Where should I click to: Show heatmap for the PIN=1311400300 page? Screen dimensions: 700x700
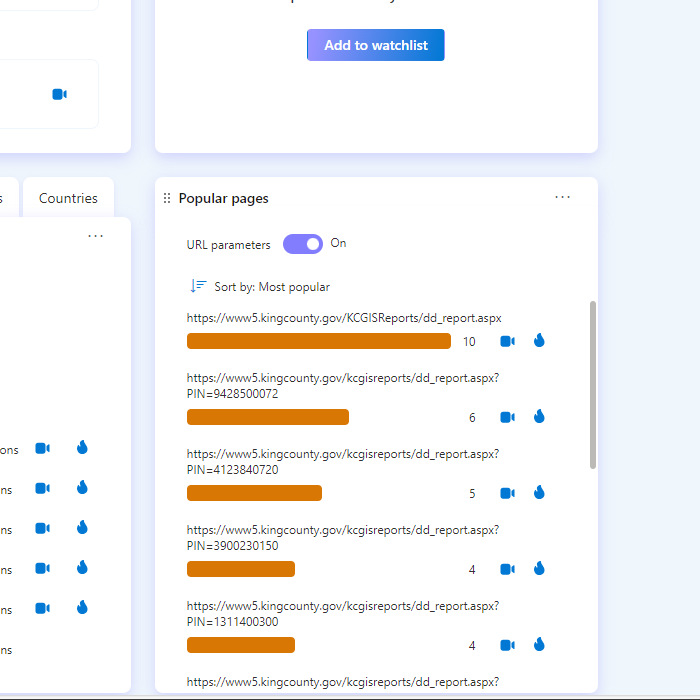pos(539,645)
